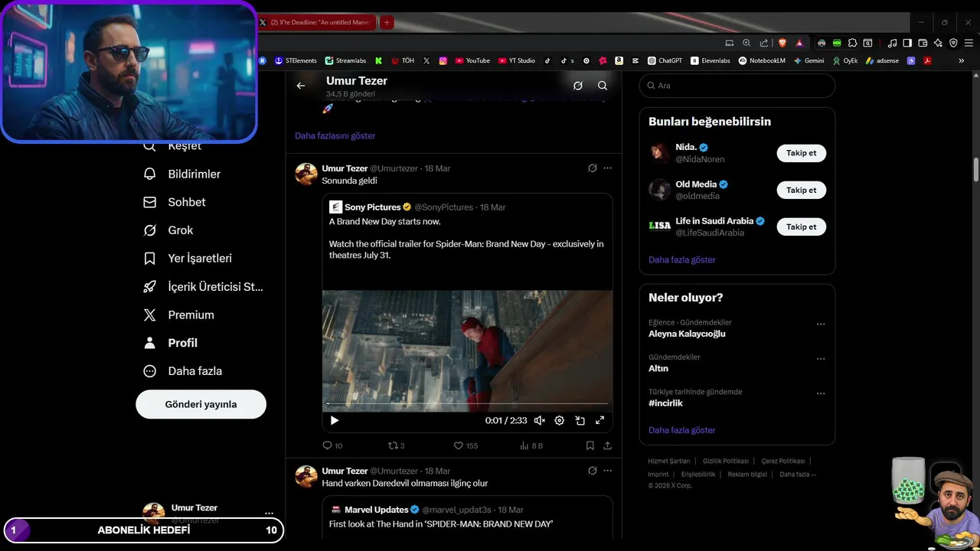Screen dimensions: 980x551
Task: Open the adsense bookmark
Action: 883,60
